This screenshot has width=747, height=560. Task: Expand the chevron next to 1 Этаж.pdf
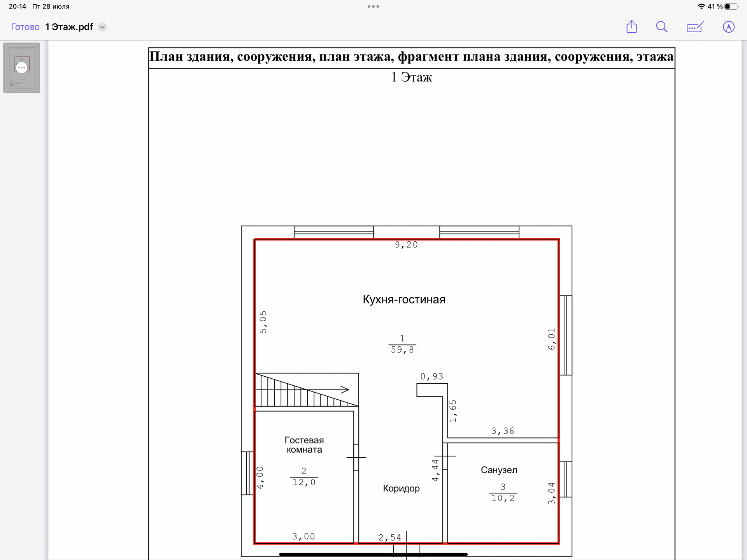(x=102, y=27)
